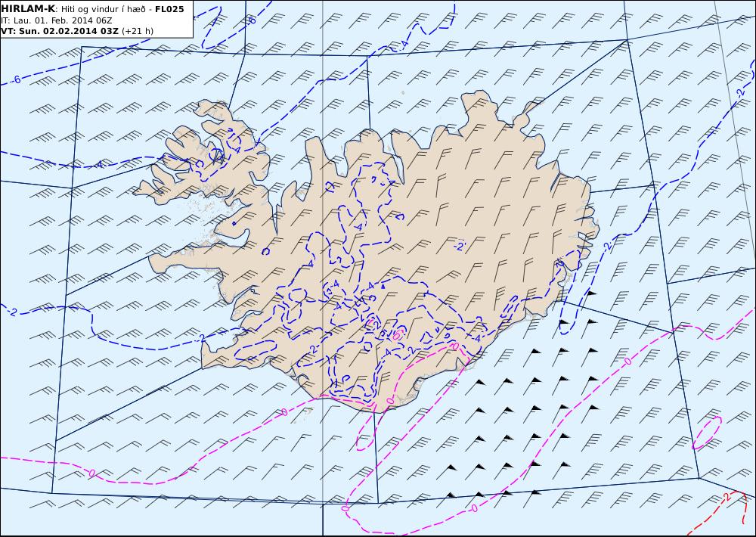Screen dimensions: 756x537
Task: Click the small closed magenta oval contour
Action: point(707,433)
